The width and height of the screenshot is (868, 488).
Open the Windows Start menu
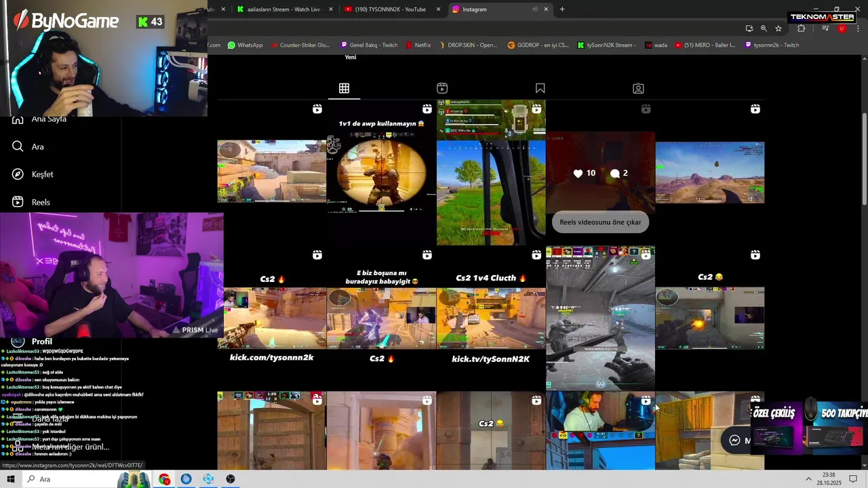[x=11, y=479]
